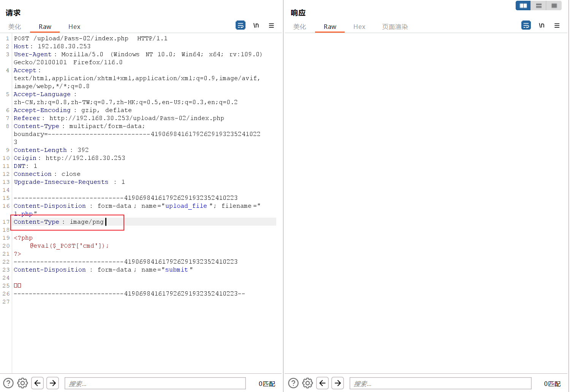Screen dimensions: 570x392
Task: Click the image/png content type value
Action: (87, 222)
